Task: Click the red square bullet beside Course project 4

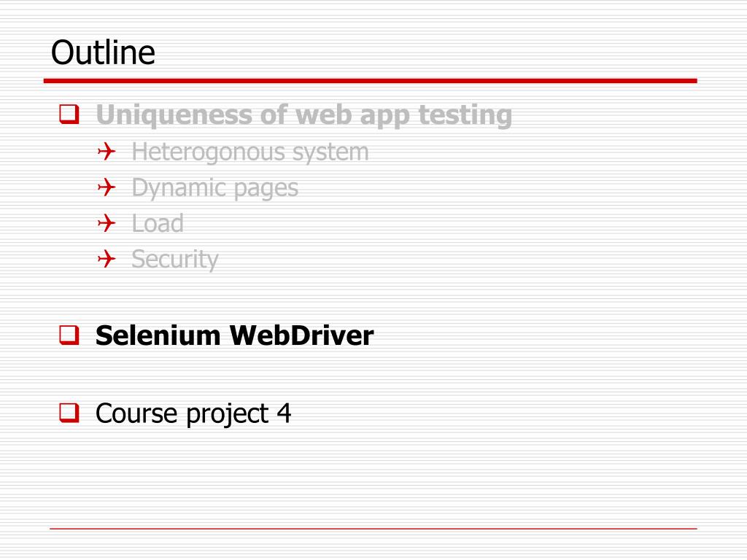Action: pyautogui.click(x=69, y=413)
